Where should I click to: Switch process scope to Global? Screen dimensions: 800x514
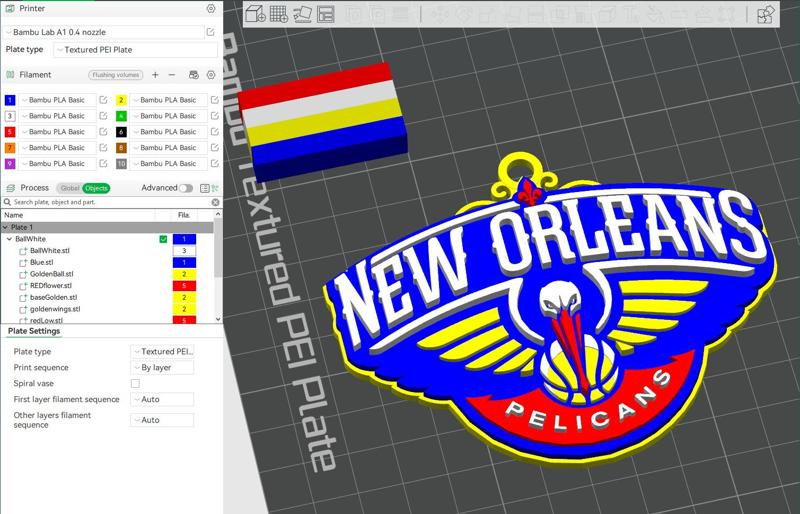click(69, 188)
